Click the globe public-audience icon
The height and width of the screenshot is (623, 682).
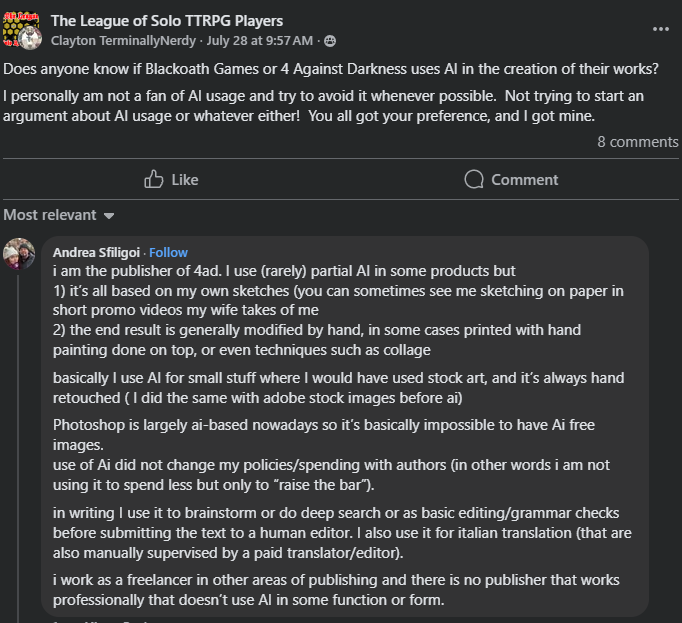pyautogui.click(x=330, y=41)
